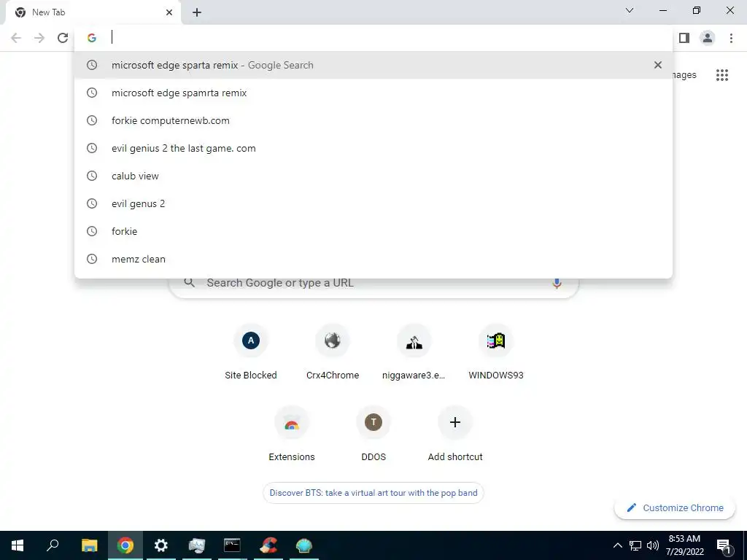Click the Chrome taskbar icon
Image resolution: width=747 pixels, height=560 pixels.
[x=125, y=545]
